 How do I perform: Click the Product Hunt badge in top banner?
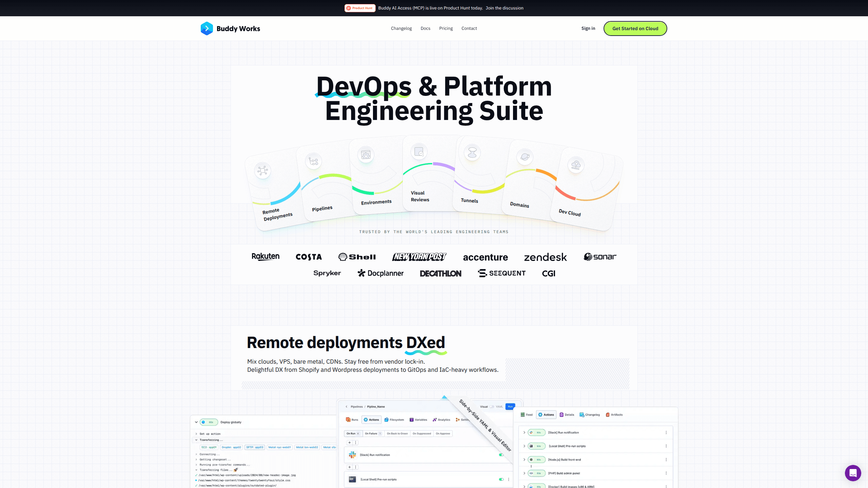[x=360, y=8]
